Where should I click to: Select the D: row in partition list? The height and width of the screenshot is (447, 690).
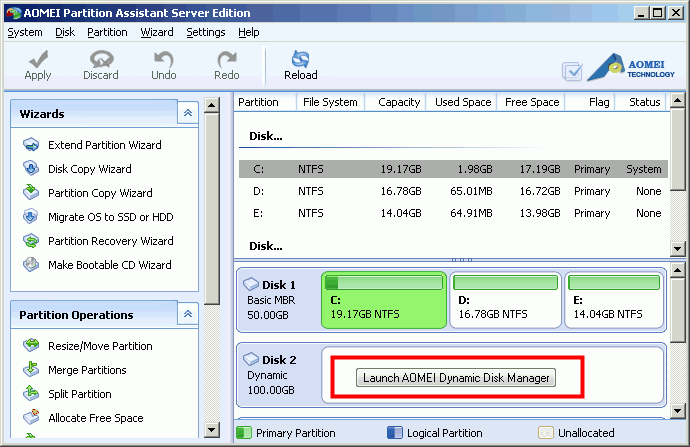click(x=453, y=191)
